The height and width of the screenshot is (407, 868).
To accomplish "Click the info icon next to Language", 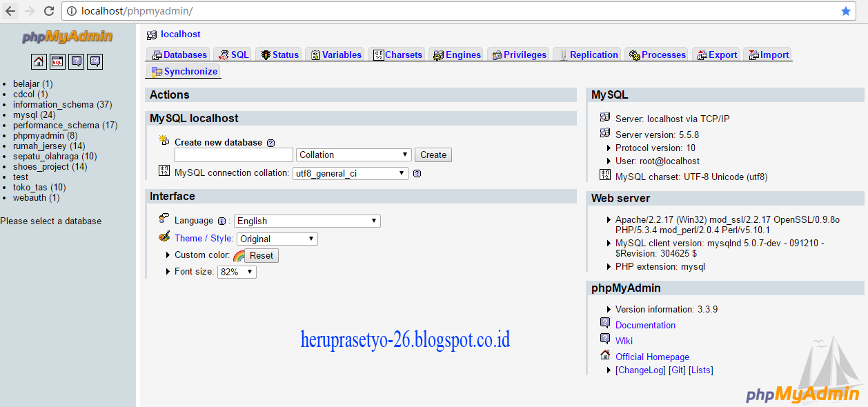I will [x=221, y=220].
